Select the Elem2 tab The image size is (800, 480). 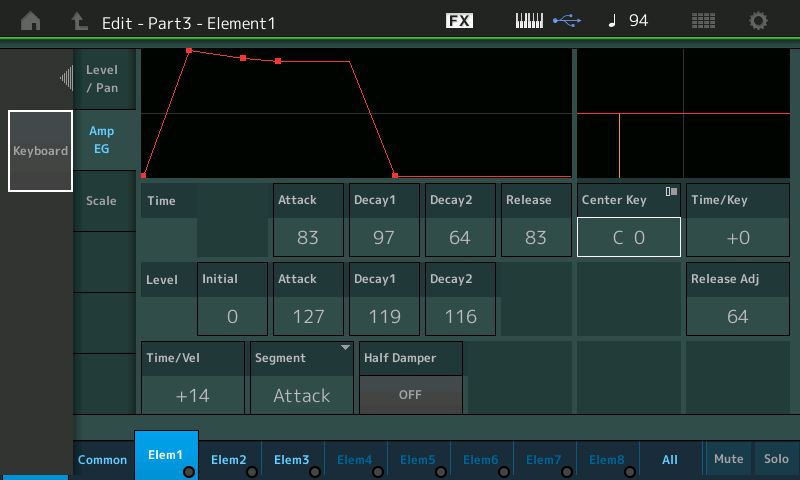click(229, 459)
